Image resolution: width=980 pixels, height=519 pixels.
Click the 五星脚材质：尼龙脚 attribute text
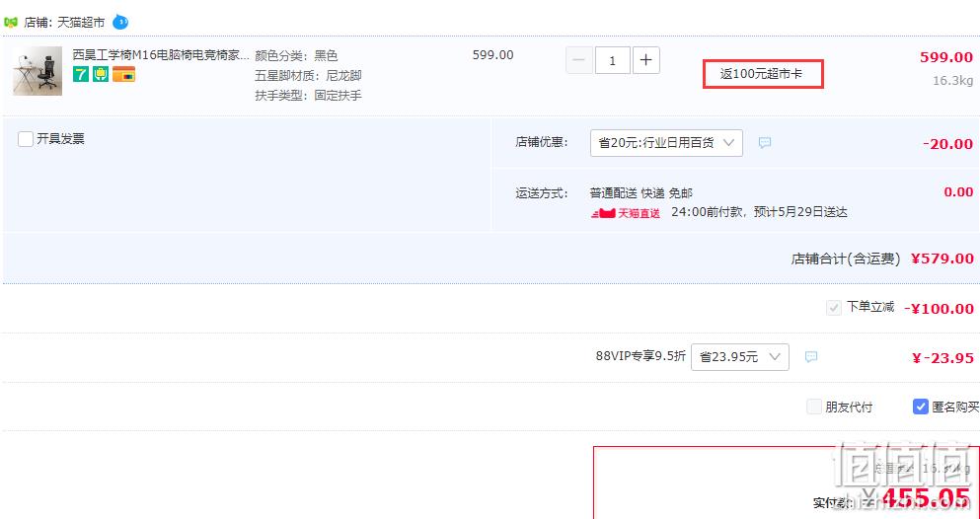(x=308, y=76)
